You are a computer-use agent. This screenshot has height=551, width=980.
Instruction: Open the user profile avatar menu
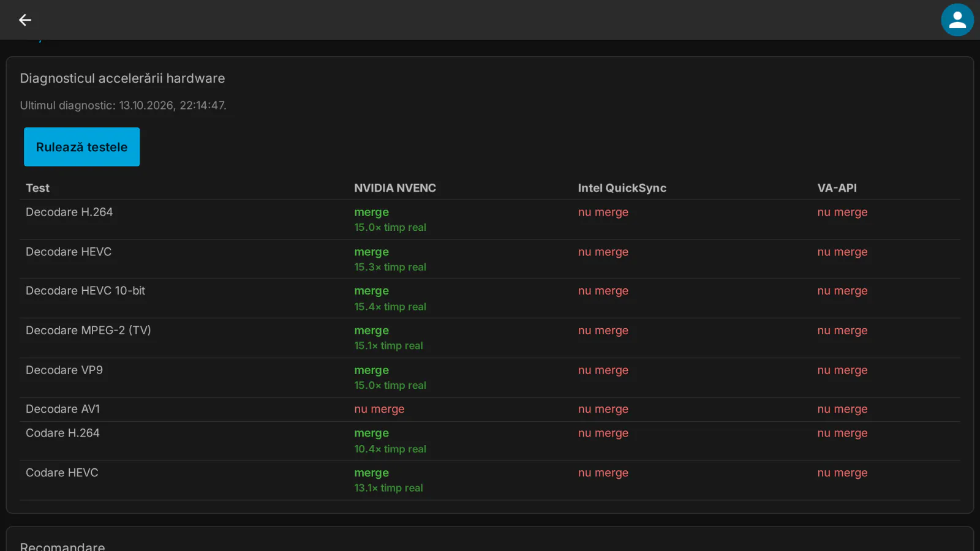coord(957,20)
